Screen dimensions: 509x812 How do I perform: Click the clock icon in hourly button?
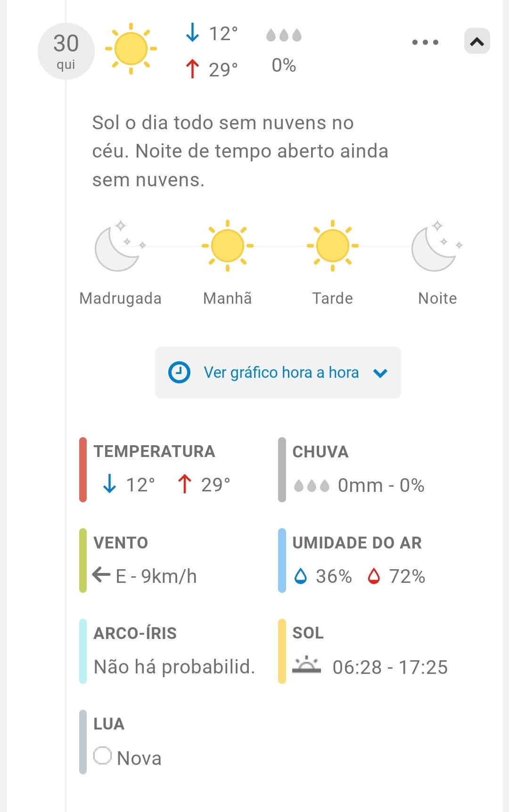pyautogui.click(x=180, y=373)
